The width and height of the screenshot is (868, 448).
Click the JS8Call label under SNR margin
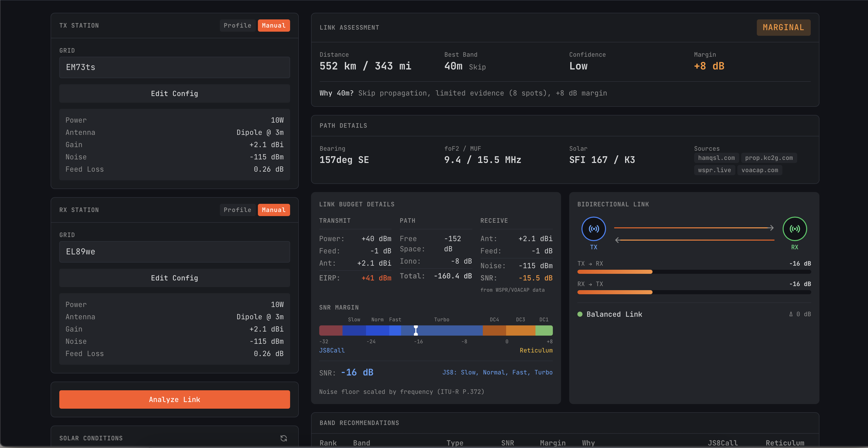tap(332, 350)
